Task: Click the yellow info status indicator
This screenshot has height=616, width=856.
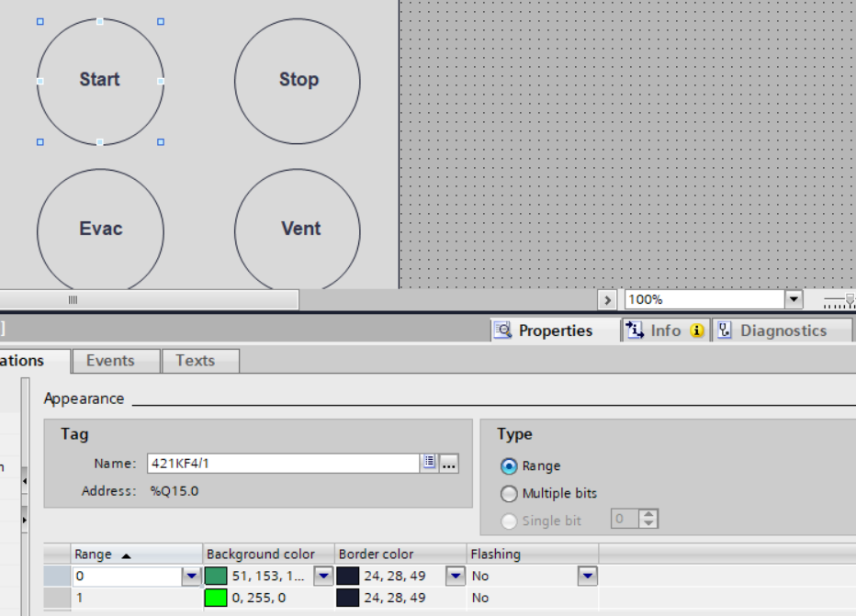Action: tap(696, 330)
